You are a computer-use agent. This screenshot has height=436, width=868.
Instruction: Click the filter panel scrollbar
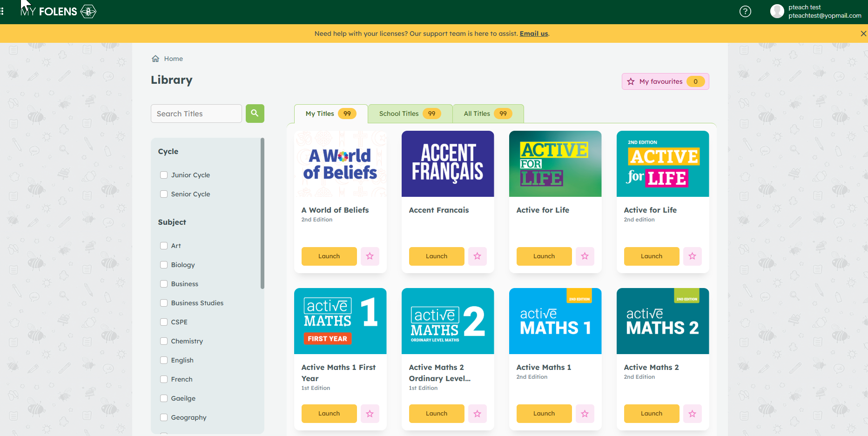(x=262, y=213)
